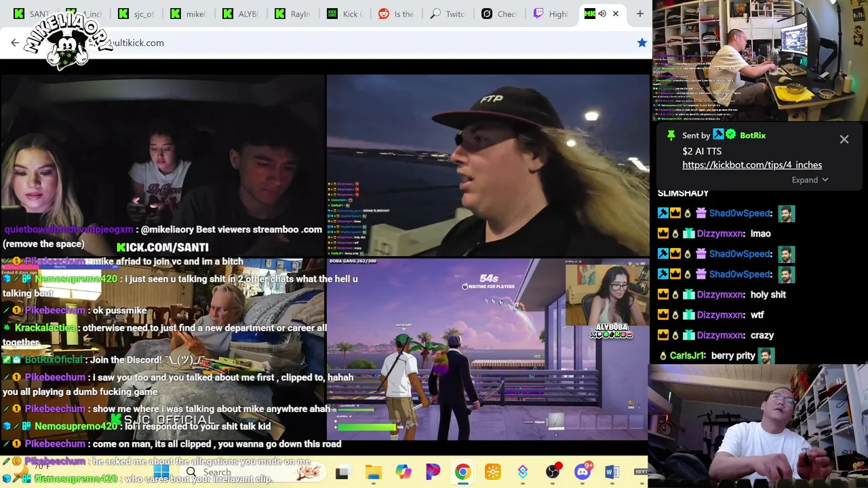The height and width of the screenshot is (488, 868).
Task: Switch to the SANT Kick browser tab
Action: (31, 14)
